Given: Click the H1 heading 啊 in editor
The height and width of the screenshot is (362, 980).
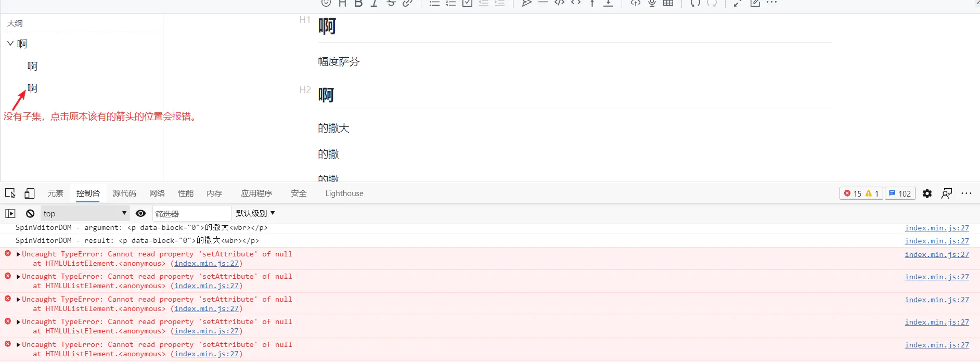Looking at the screenshot, I should [x=327, y=26].
